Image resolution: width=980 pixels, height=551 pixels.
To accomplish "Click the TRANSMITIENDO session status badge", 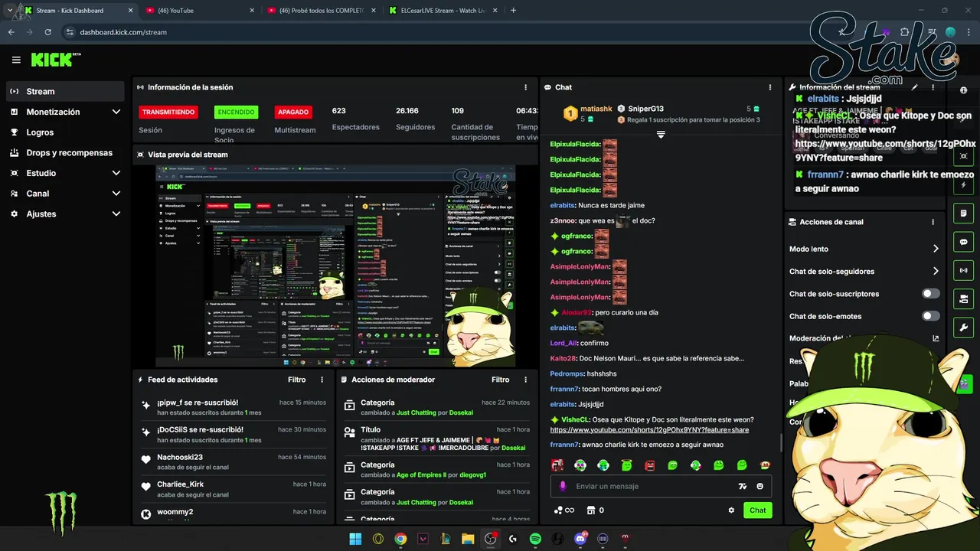I will click(168, 112).
